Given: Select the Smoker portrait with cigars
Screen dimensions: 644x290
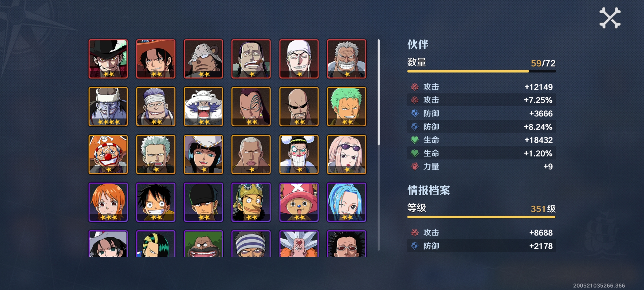Looking at the screenshot, I should click(156, 154).
